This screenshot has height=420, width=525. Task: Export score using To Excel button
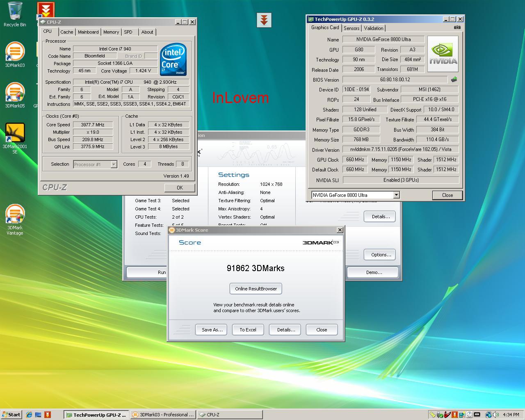pos(248,330)
